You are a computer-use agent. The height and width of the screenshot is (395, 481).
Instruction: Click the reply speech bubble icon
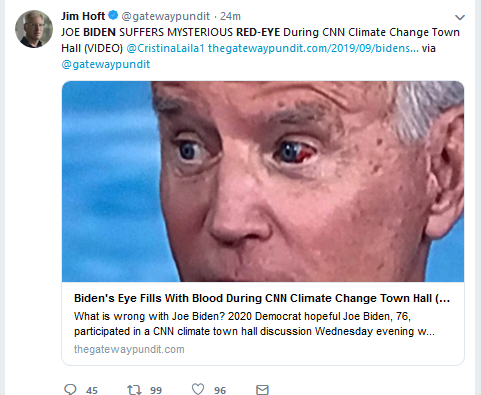click(70, 389)
